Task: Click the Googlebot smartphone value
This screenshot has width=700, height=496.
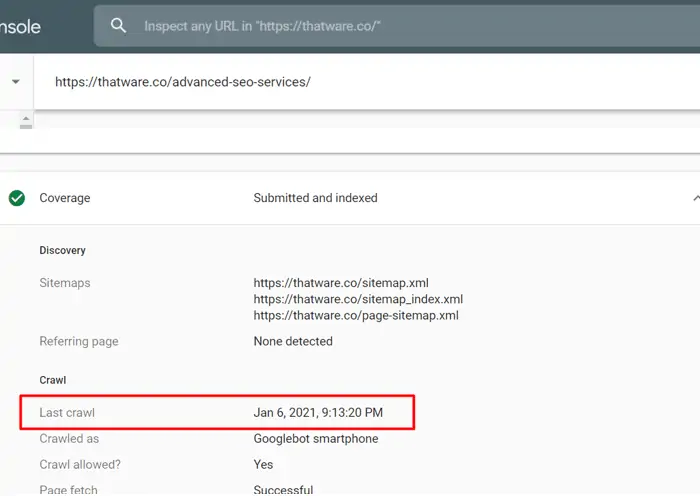Action: (316, 438)
